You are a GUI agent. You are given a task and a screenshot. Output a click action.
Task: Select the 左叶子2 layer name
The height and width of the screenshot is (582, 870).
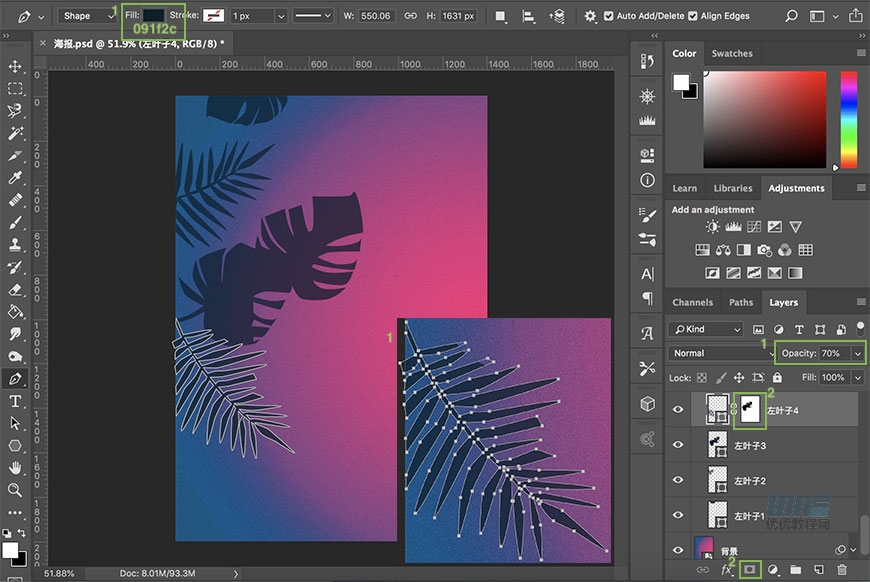click(x=750, y=480)
